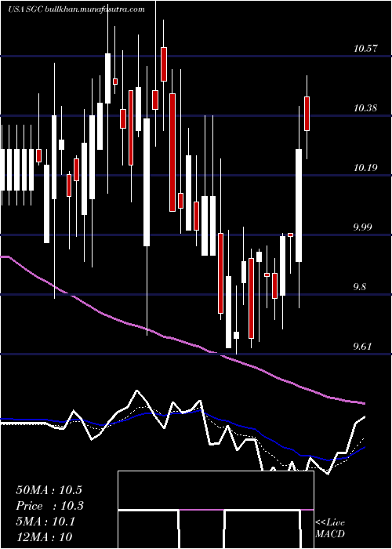
Task: Select the 10.57 price axis label
Action: [365, 49]
